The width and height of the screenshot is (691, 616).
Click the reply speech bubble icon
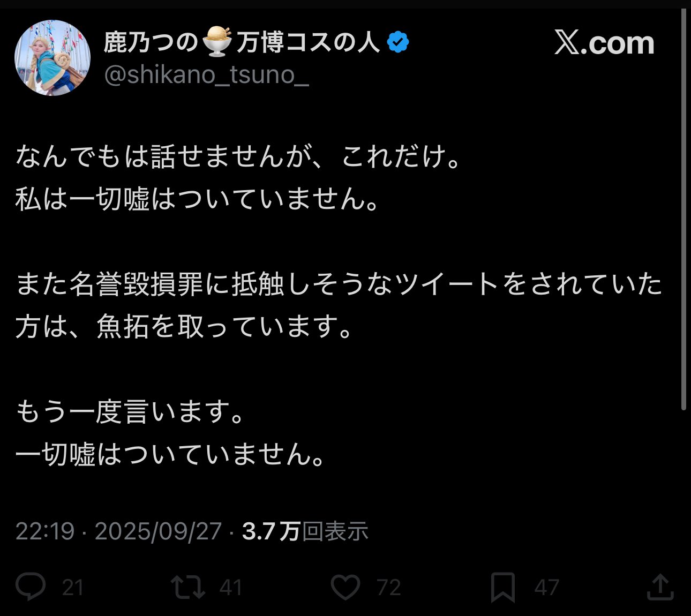(x=31, y=587)
